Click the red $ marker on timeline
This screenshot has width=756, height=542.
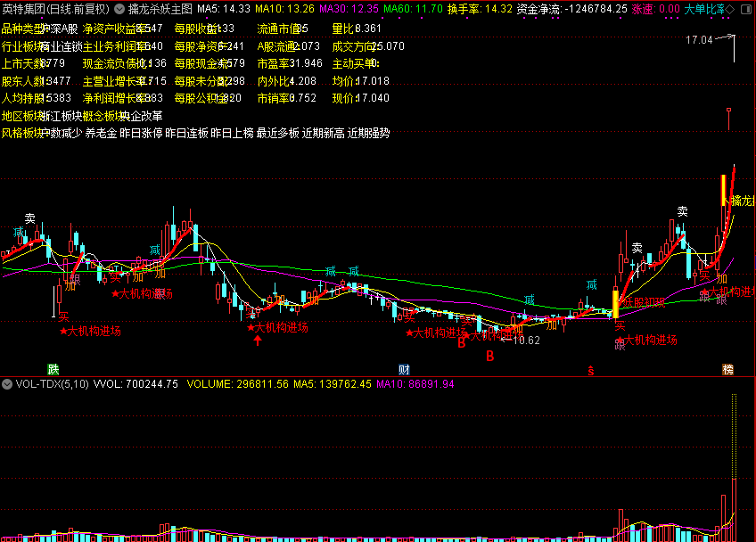tap(588, 369)
